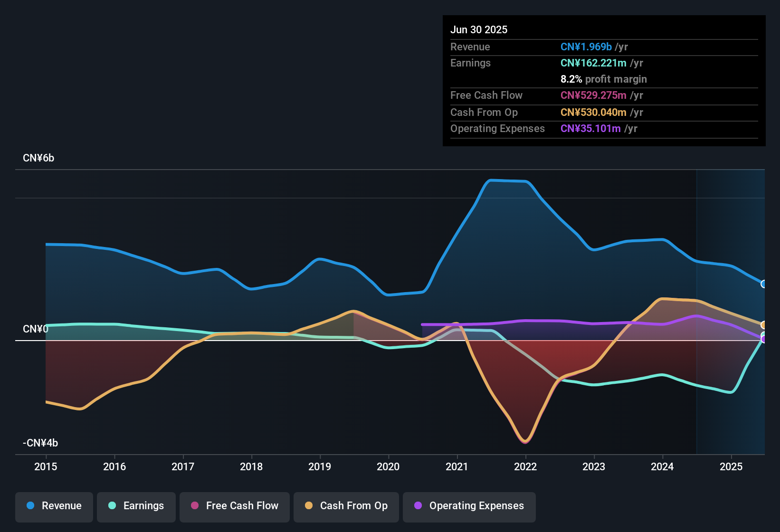Toggle the Revenue series visibility
780x532 pixels.
pyautogui.click(x=54, y=506)
